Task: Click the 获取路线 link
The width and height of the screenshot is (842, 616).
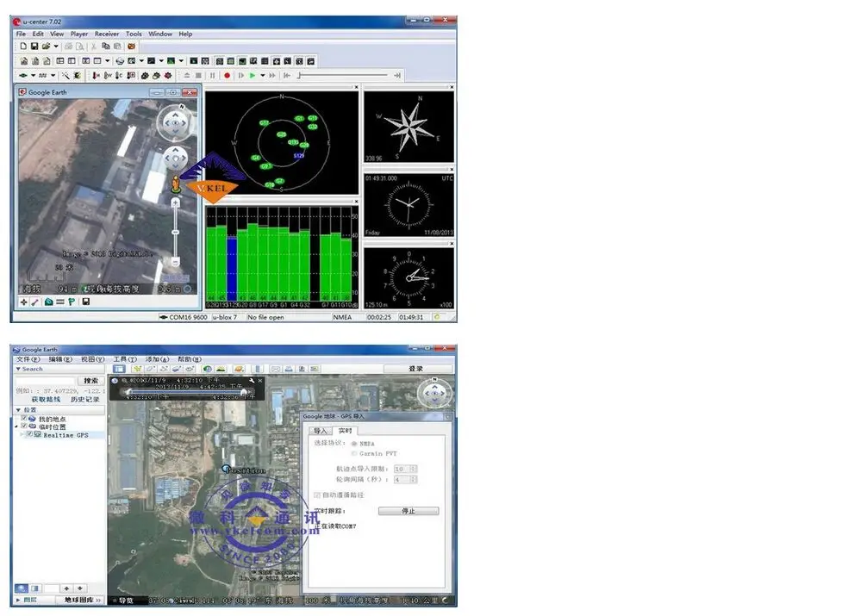Action: point(46,400)
